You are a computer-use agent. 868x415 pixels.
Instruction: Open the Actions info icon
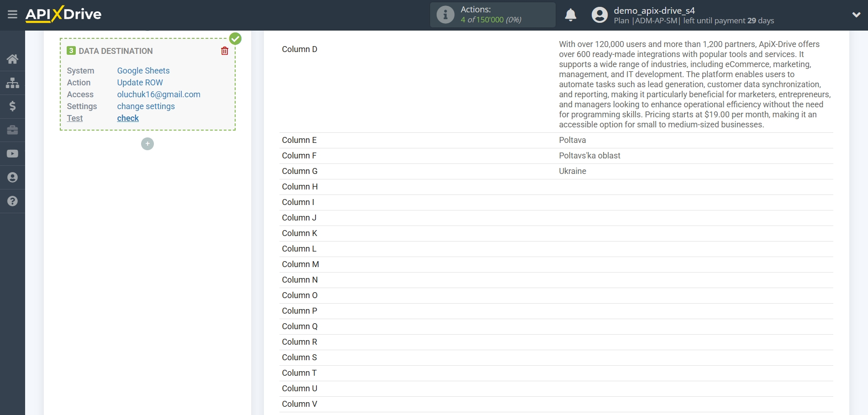[445, 15]
